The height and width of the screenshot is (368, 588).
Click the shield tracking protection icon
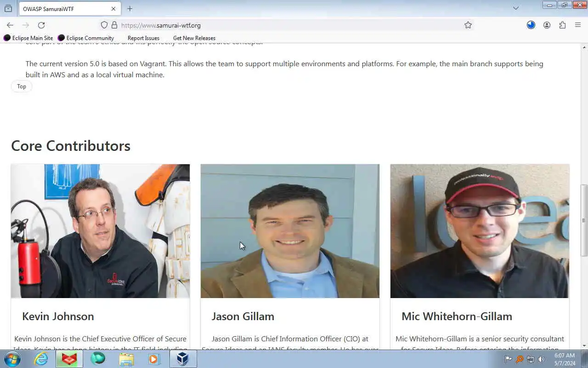(104, 25)
